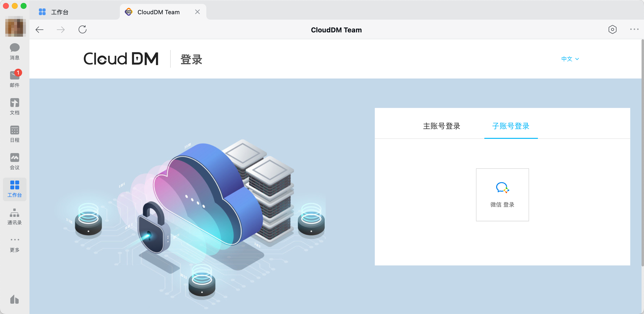The height and width of the screenshot is (314, 644).
Task: Select the 子账号登录 tab
Action: 510,126
